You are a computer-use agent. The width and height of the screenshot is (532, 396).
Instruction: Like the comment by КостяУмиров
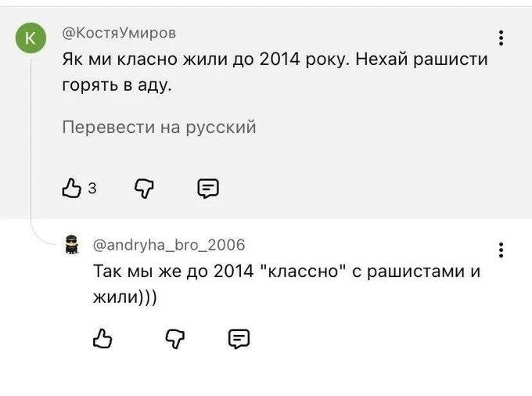click(72, 188)
